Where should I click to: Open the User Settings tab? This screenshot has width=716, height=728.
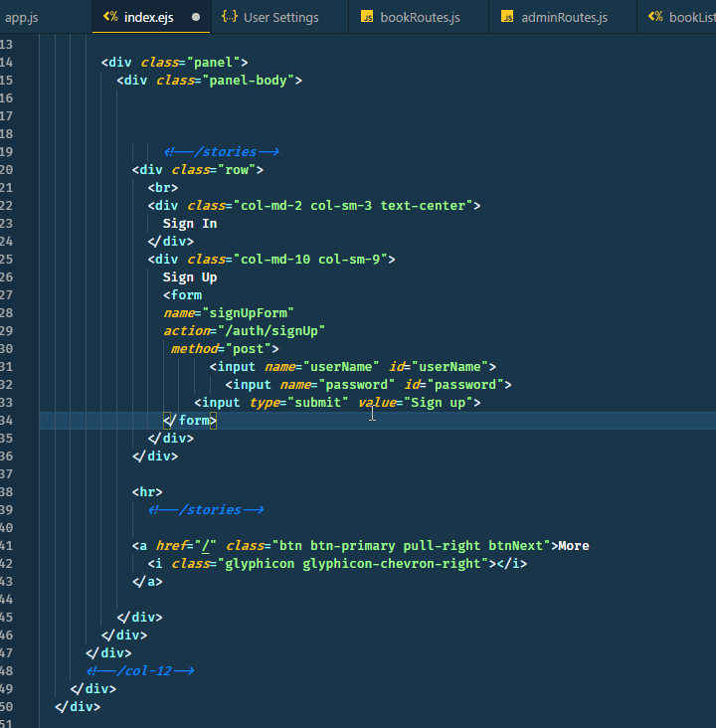tap(281, 17)
